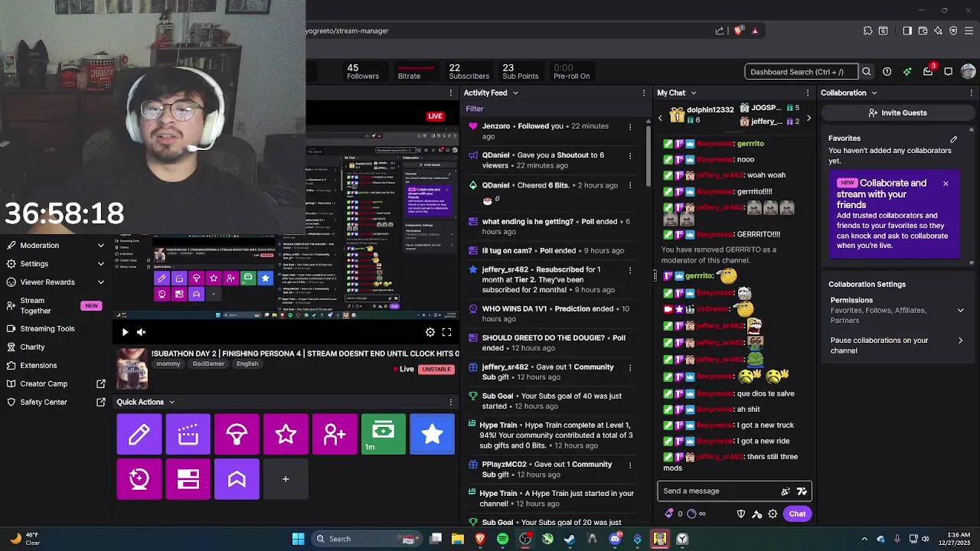Click the dashboard search magnifier button
Image resolution: width=980 pixels, height=551 pixels.
click(x=866, y=72)
